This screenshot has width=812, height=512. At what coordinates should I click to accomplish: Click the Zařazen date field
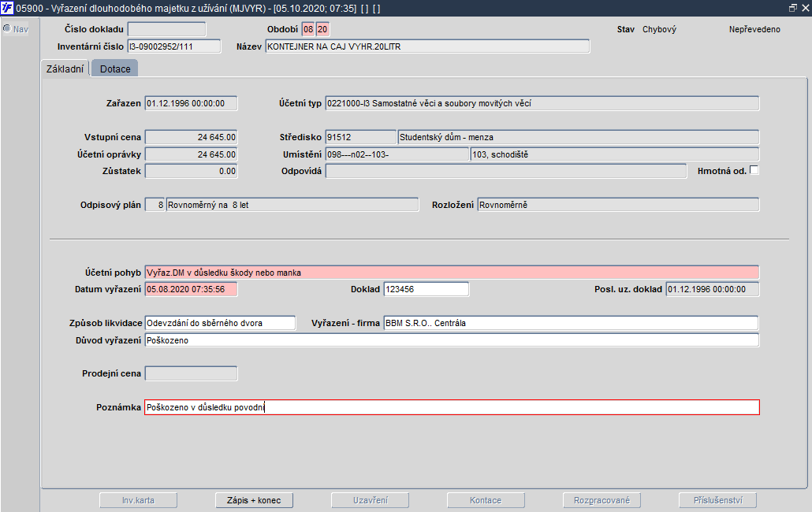click(191, 103)
